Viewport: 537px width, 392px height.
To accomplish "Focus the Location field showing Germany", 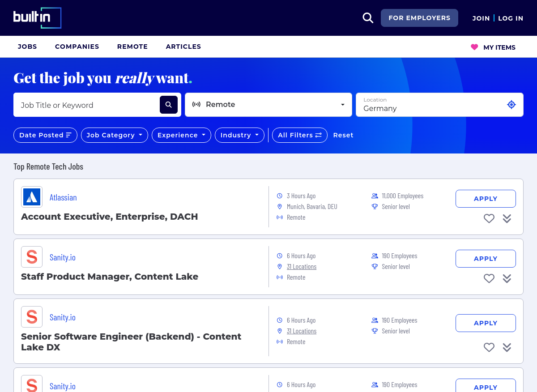I will 431,105.
